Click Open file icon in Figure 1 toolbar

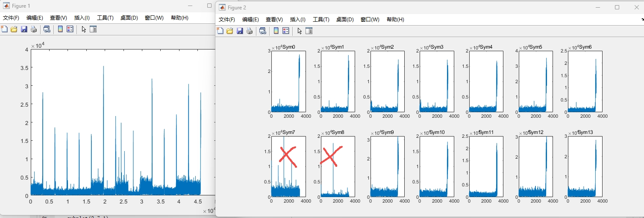(x=14, y=29)
